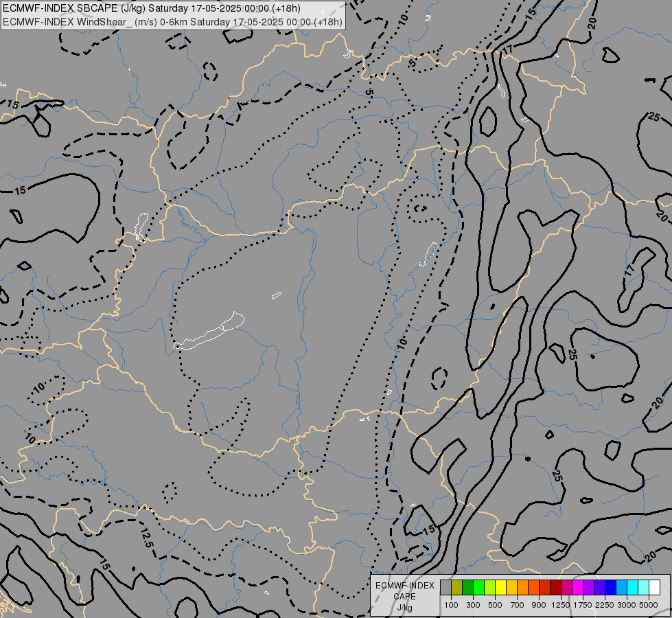Click the 700 label on CAPE legend
The height and width of the screenshot is (618, 672).
pyautogui.click(x=518, y=605)
